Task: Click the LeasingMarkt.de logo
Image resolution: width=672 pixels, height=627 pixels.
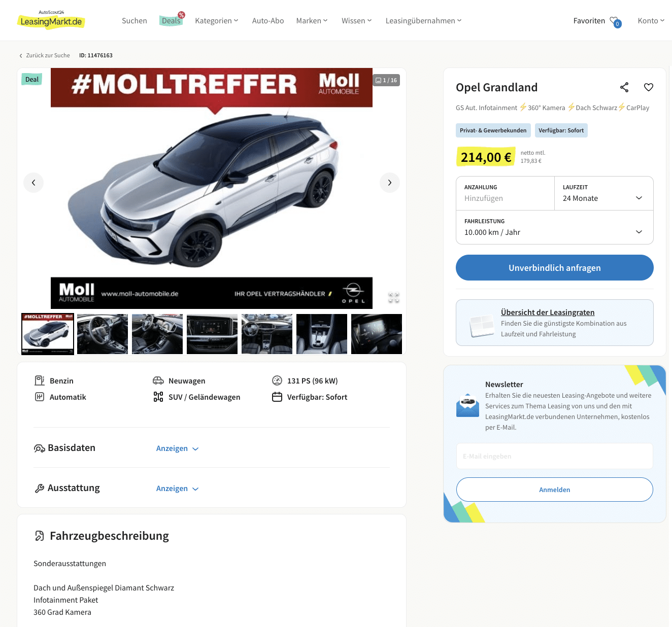Action: (x=51, y=20)
